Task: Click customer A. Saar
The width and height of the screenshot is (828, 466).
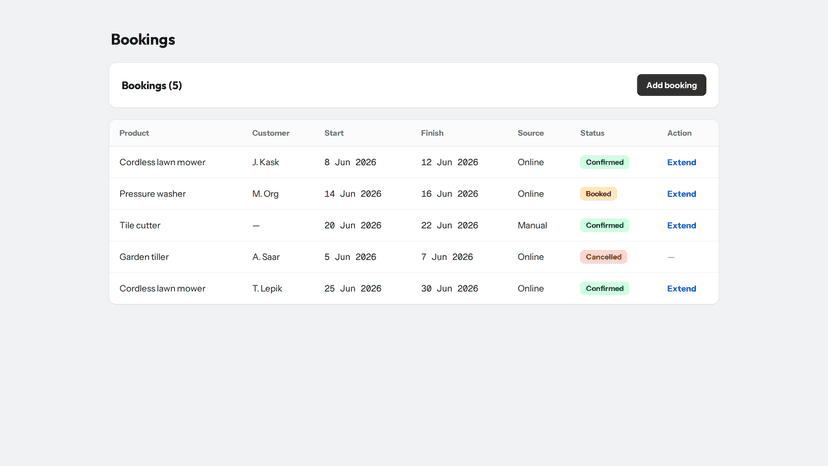Action: (x=266, y=257)
